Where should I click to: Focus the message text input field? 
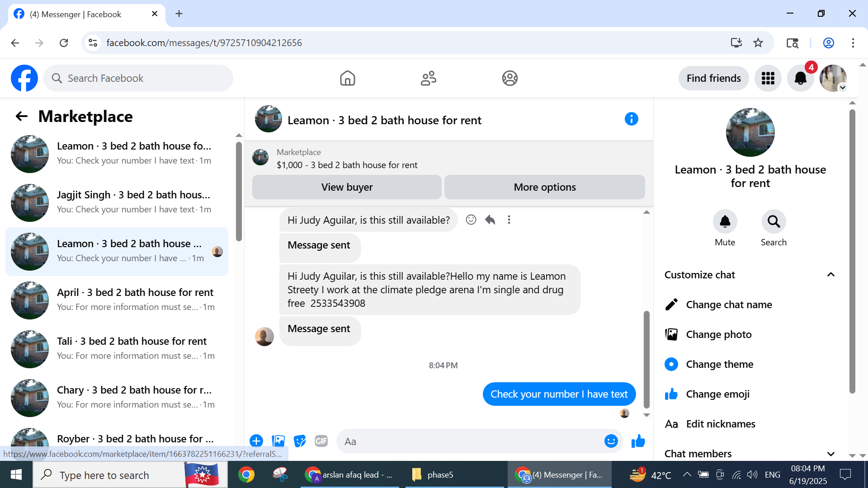[x=470, y=441]
